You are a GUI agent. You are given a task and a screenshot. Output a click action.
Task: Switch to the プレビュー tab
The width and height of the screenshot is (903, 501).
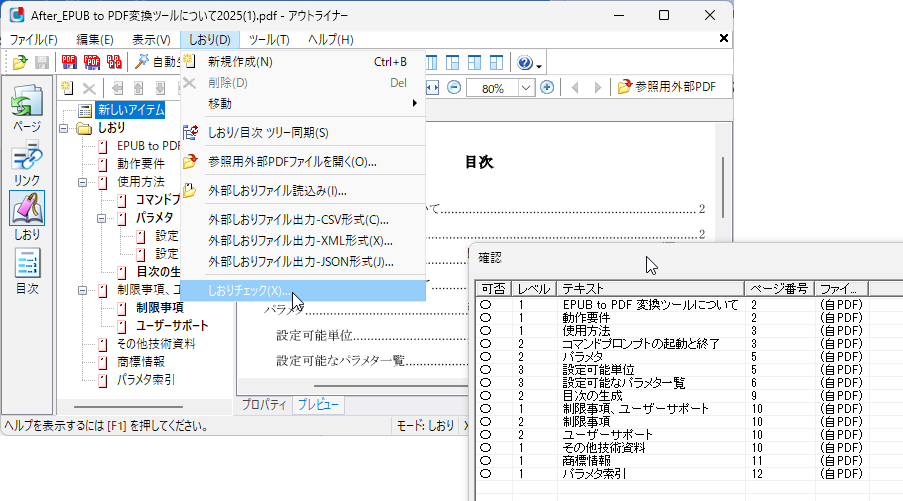[318, 405]
